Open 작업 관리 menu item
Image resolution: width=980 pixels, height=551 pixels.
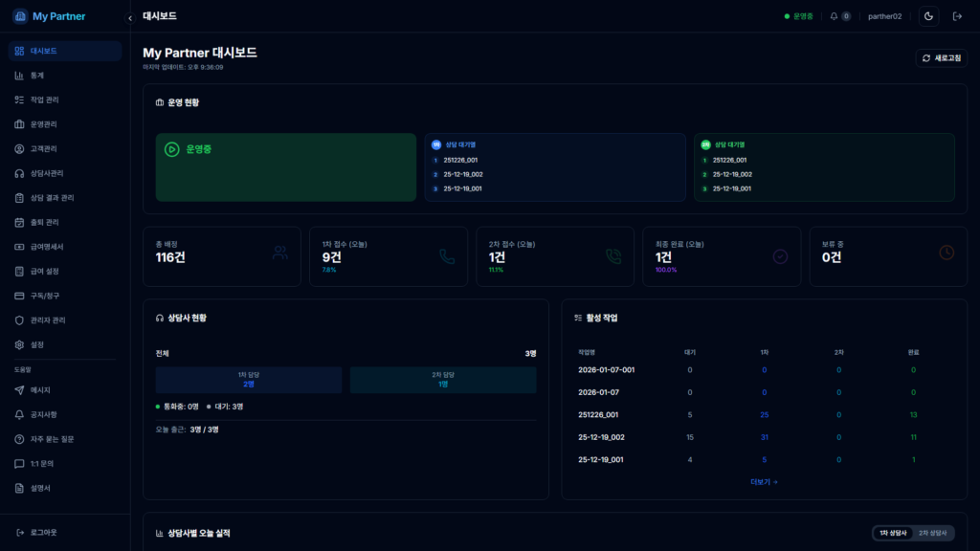[44, 99]
